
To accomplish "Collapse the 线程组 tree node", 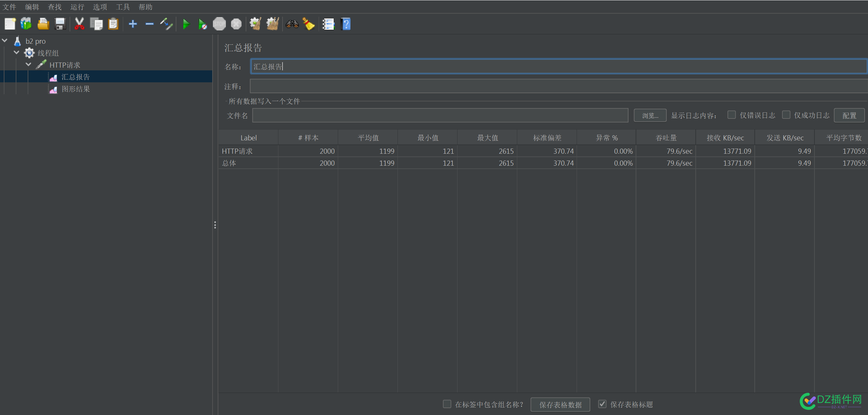I will point(16,53).
